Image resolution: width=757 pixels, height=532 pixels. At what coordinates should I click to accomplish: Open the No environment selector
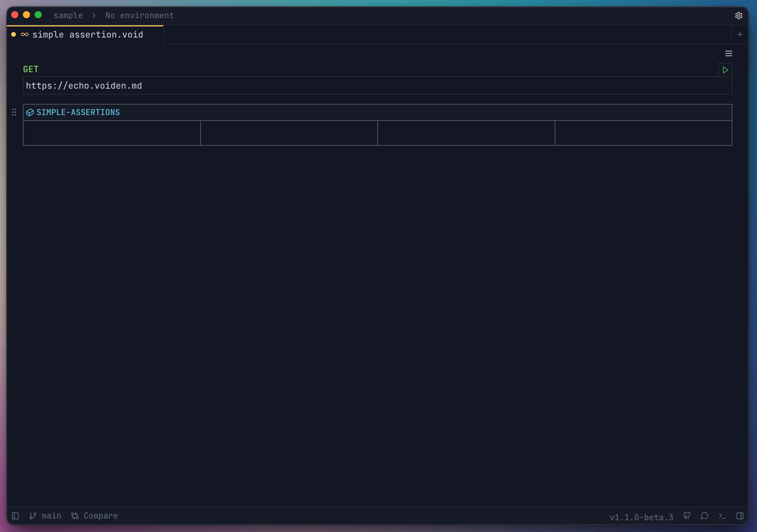[139, 16]
